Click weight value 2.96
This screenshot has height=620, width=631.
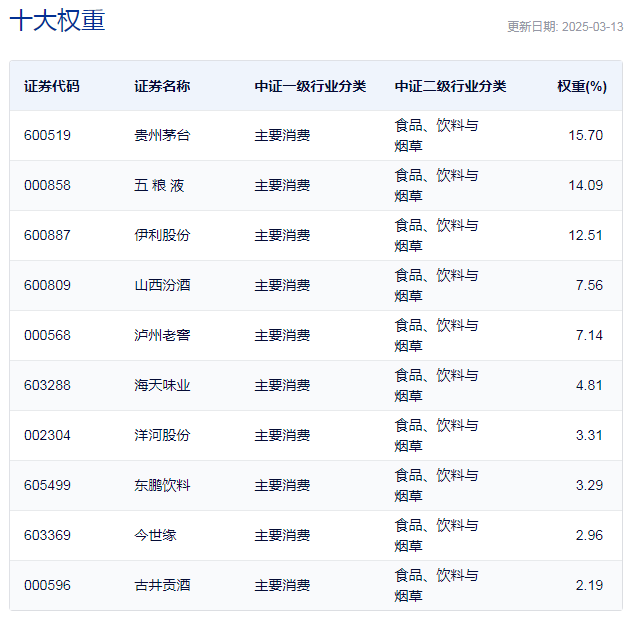coord(589,535)
